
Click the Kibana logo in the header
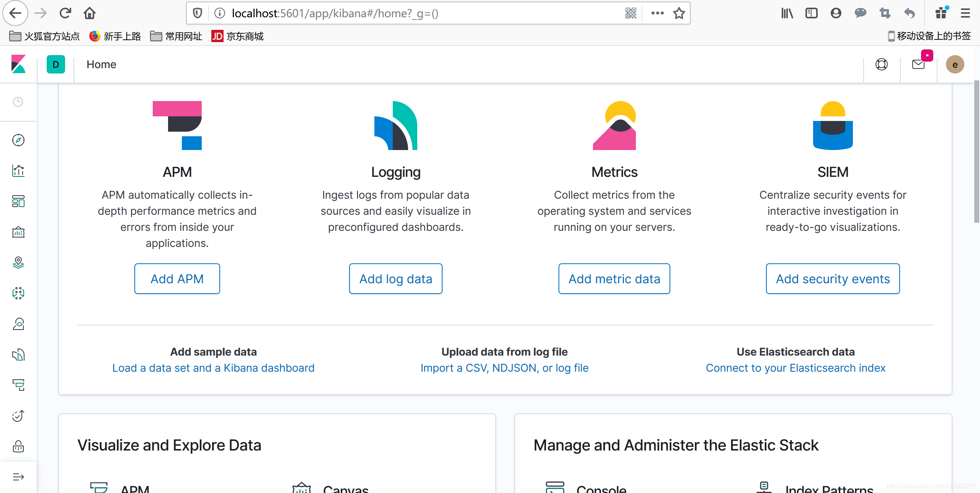18,64
